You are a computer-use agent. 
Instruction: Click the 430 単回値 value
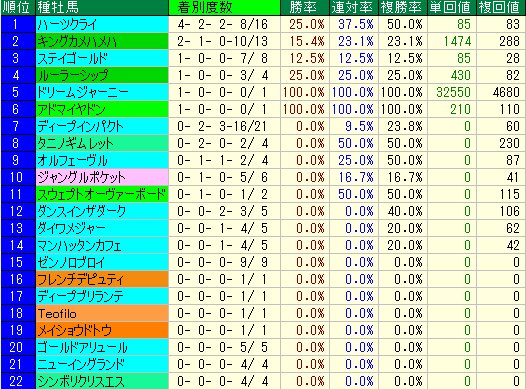[x=461, y=75]
